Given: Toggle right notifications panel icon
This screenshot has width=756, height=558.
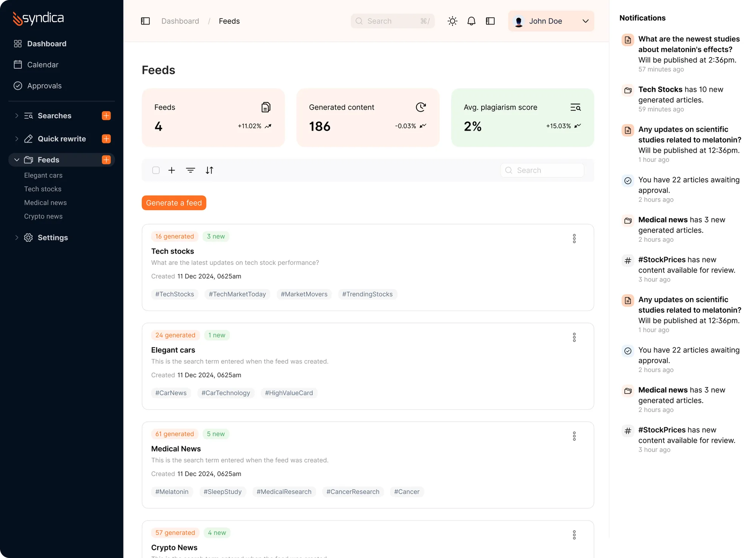Looking at the screenshot, I should (x=490, y=21).
